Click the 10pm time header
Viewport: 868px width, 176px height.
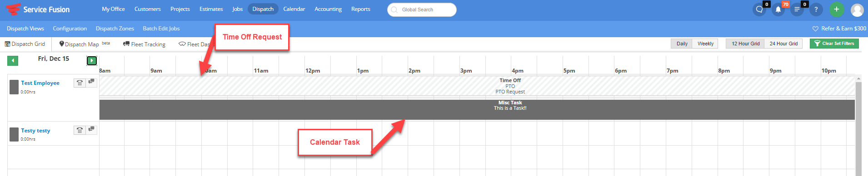click(828, 71)
